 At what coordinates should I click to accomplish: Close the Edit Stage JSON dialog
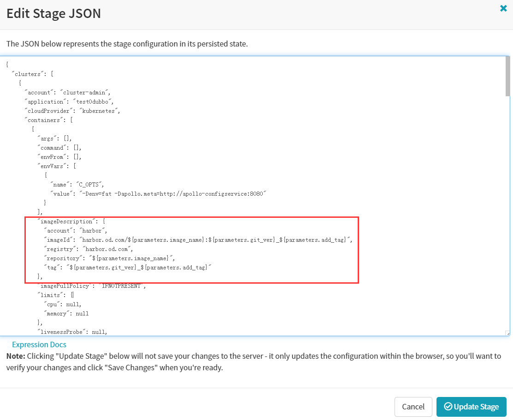coord(503,8)
